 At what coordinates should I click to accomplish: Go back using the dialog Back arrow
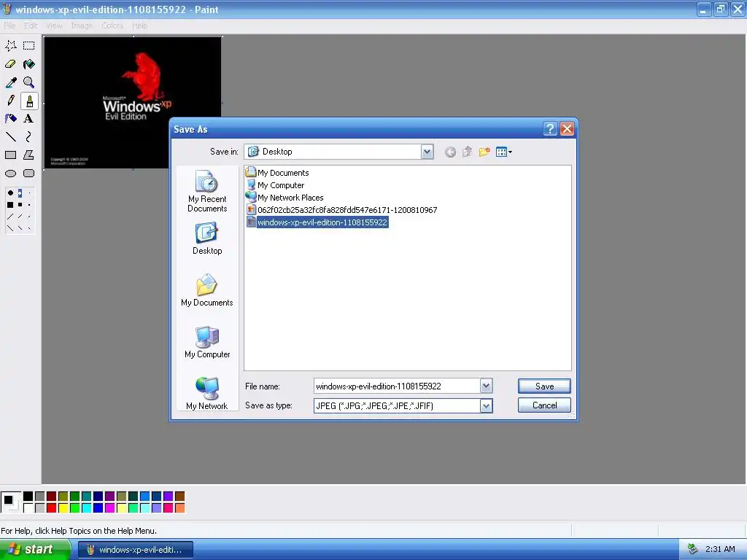coord(450,152)
